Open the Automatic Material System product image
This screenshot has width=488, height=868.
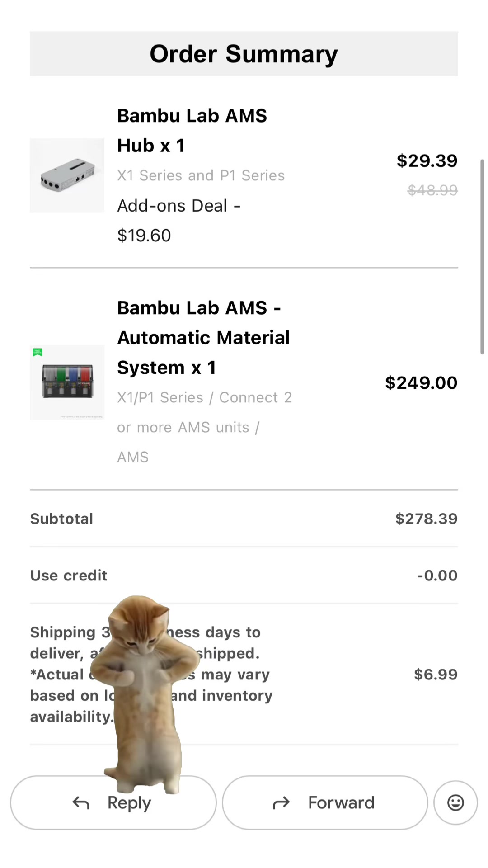pos(67,382)
